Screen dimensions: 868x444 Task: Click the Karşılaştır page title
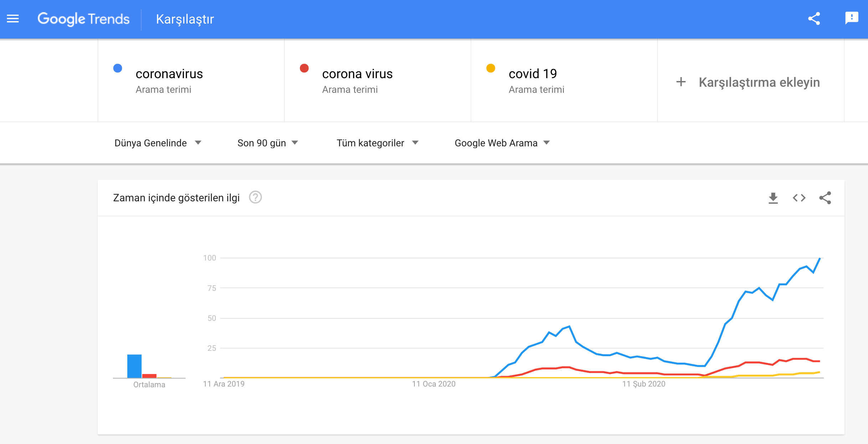coord(185,19)
